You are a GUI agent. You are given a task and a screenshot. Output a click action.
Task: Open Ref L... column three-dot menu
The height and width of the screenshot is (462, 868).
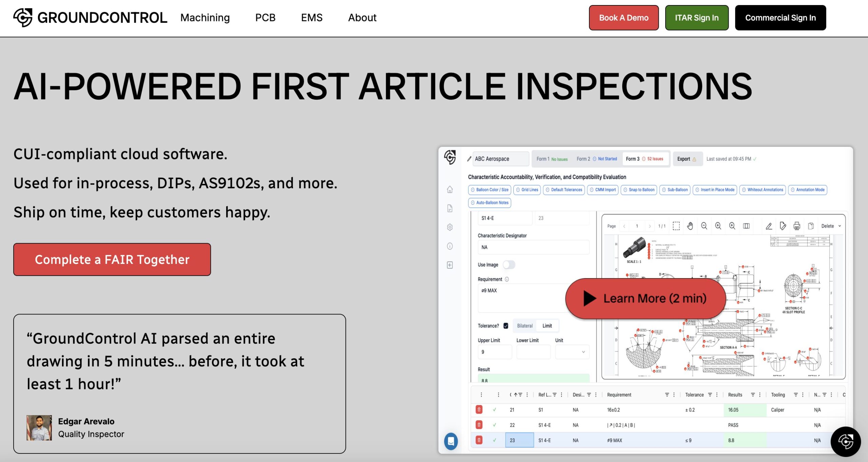tap(561, 395)
